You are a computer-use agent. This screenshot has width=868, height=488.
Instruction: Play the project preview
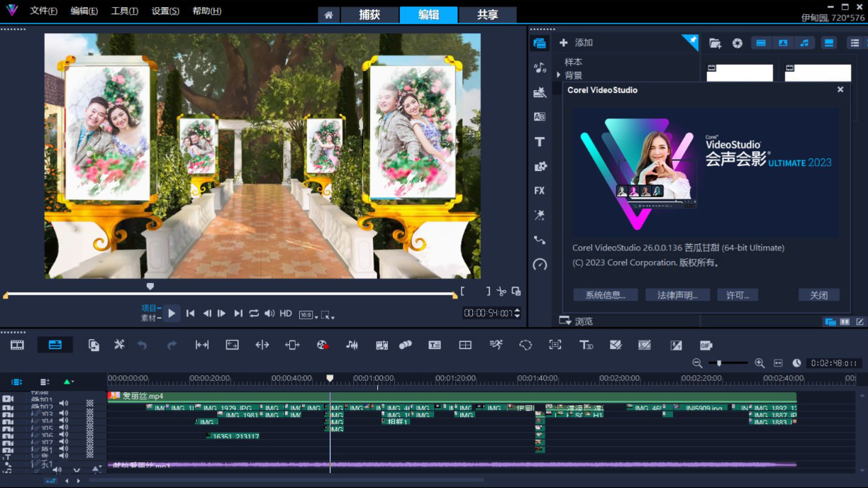coord(172,314)
